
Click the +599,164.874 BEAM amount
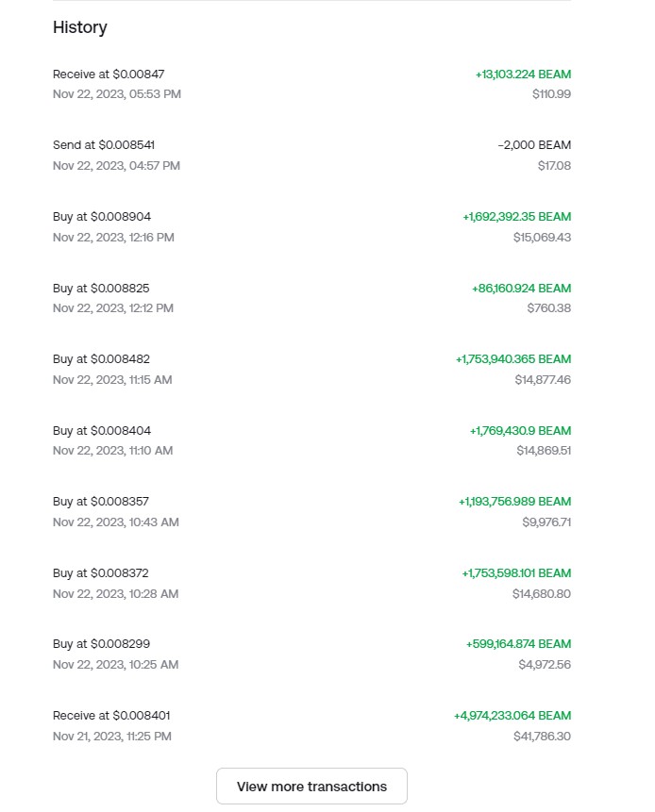(x=518, y=644)
